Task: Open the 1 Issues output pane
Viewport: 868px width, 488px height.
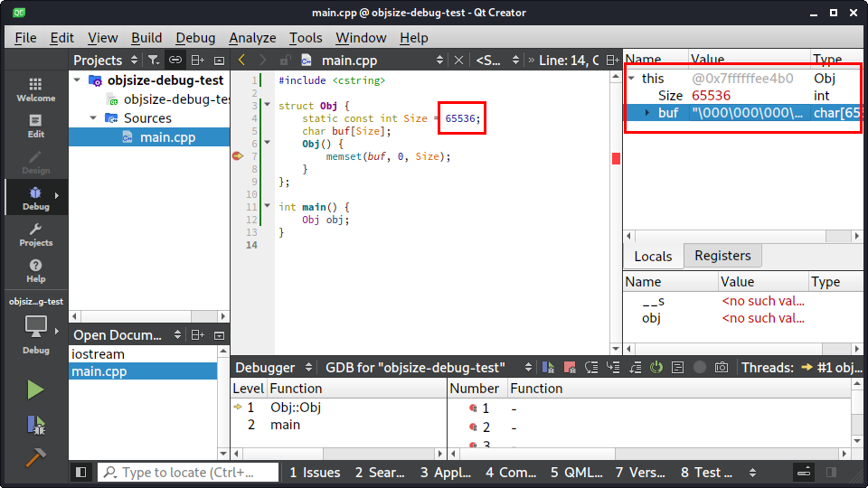Action: point(315,472)
